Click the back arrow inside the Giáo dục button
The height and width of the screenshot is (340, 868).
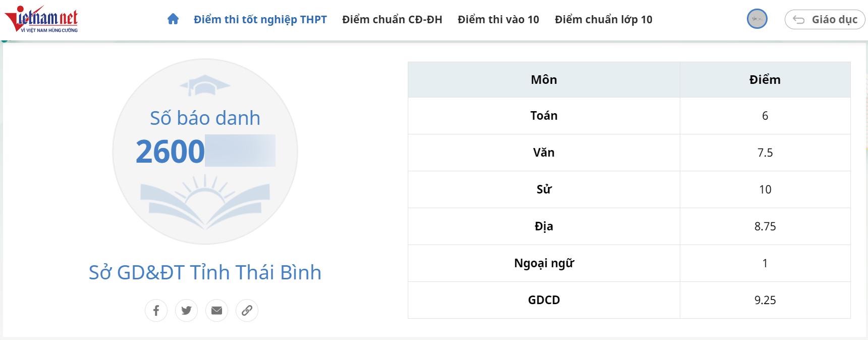(x=799, y=19)
